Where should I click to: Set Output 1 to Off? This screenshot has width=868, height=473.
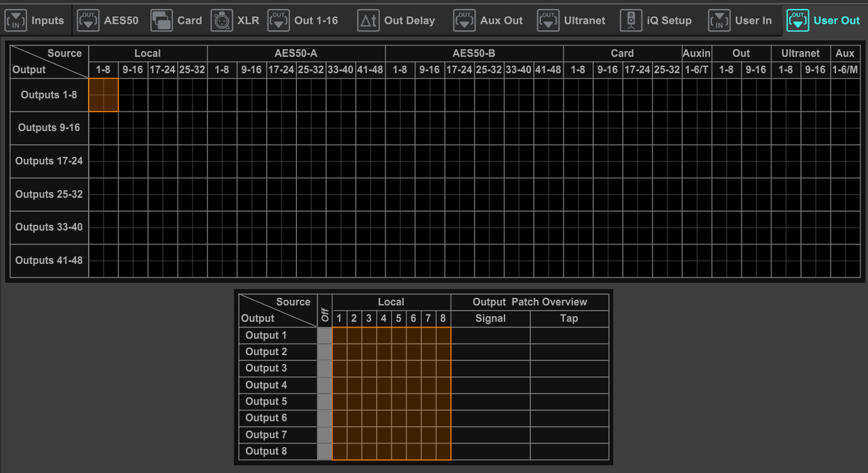click(x=324, y=335)
